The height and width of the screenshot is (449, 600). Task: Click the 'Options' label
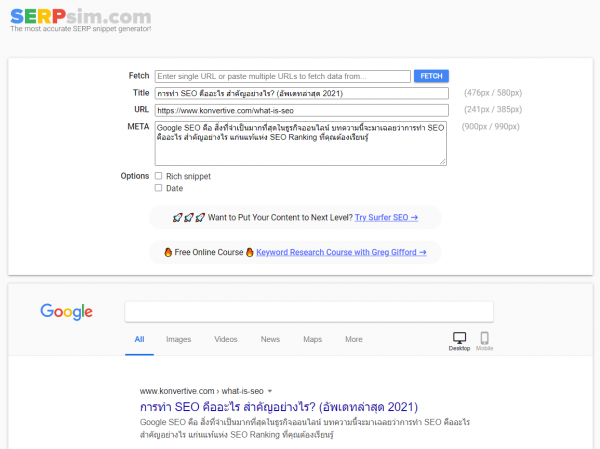135,176
